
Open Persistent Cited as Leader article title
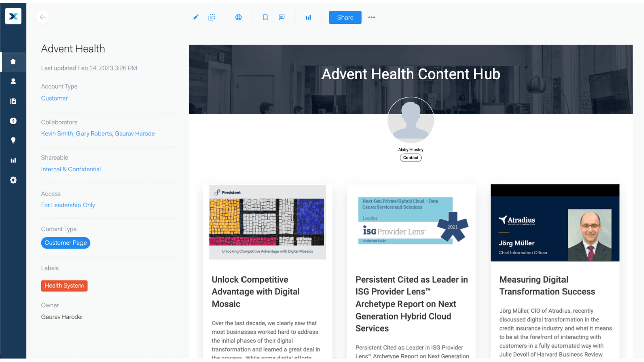coord(412,304)
